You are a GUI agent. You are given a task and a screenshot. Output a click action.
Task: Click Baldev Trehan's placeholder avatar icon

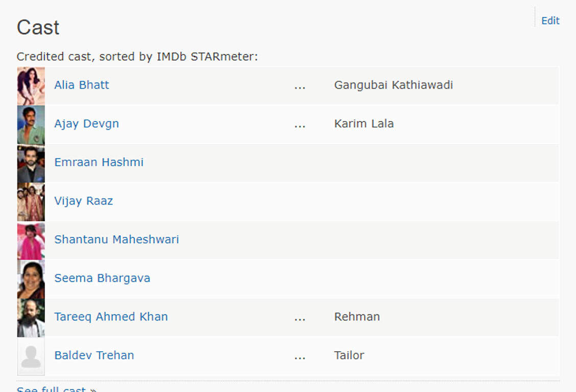click(x=31, y=356)
